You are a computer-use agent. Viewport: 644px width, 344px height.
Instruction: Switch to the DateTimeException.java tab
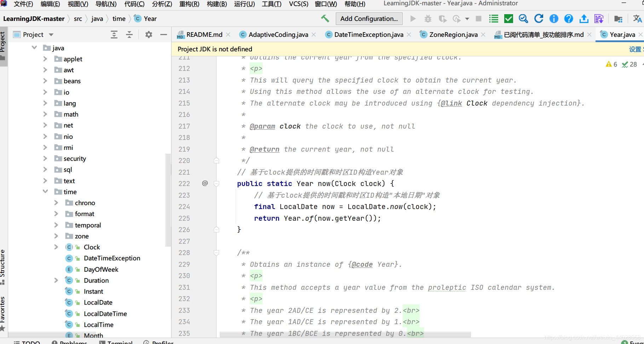click(369, 34)
